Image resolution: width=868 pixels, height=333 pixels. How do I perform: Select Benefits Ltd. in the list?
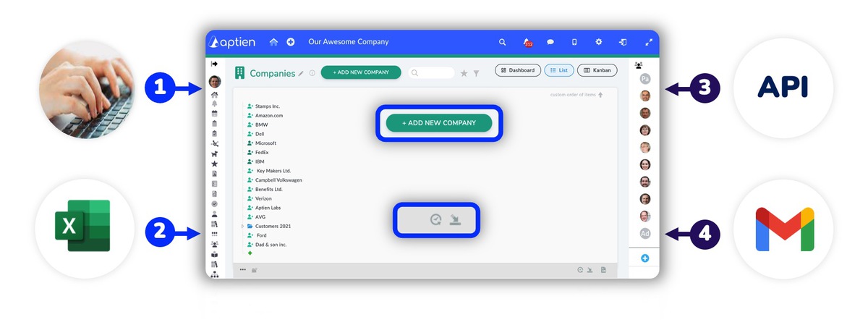point(269,189)
